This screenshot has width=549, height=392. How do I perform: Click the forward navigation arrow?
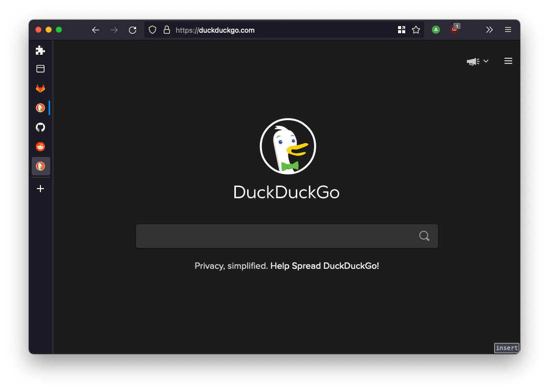pyautogui.click(x=114, y=30)
